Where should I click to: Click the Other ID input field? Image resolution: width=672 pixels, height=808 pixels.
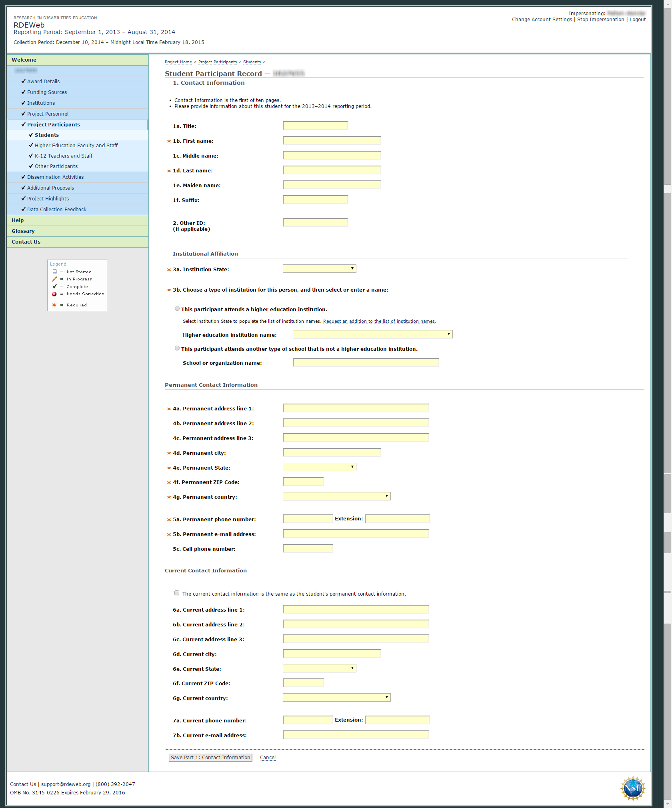click(x=315, y=222)
